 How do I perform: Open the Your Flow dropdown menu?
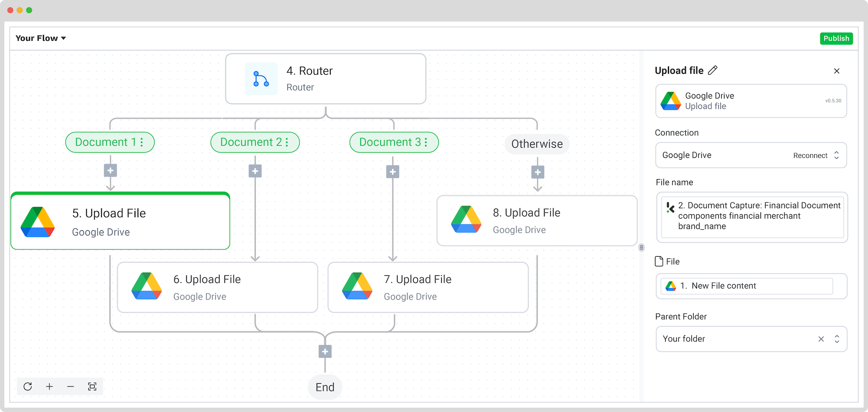[x=41, y=38]
